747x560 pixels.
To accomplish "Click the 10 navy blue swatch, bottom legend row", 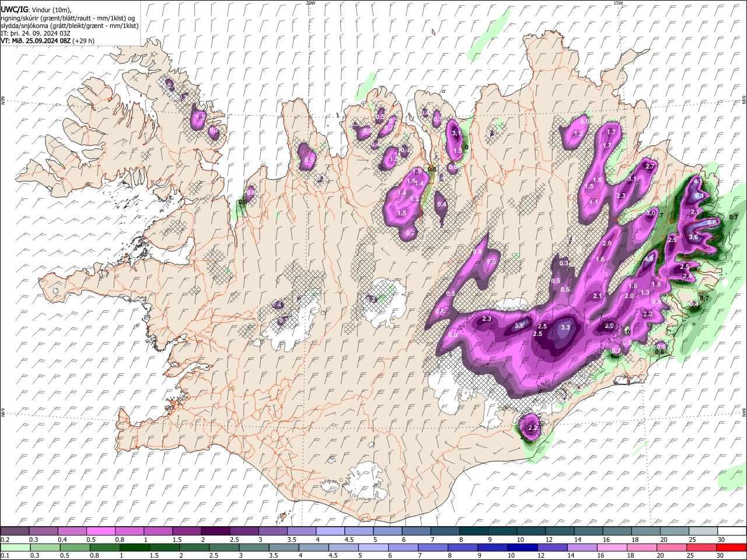I will pos(522,547).
